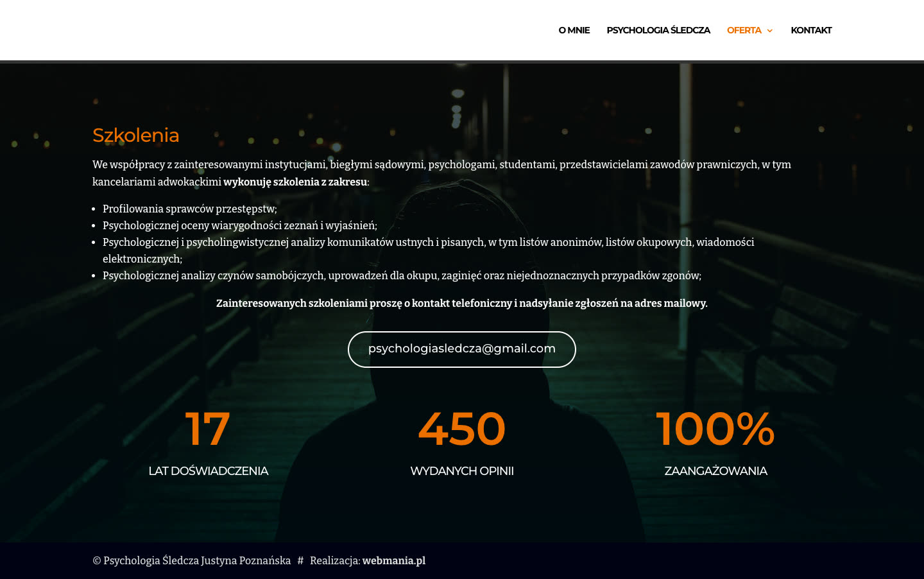Click the ZAANGAŻOWANIA label
The width and height of the screenshot is (924, 579).
715,471
